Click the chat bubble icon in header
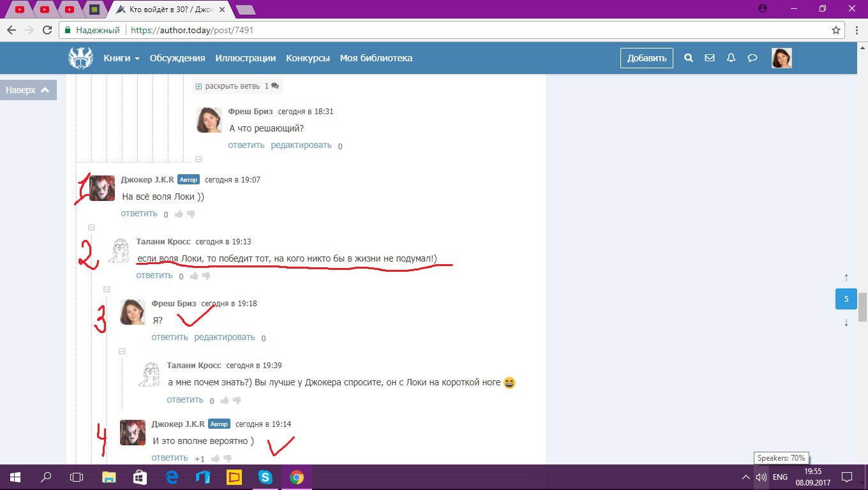This screenshot has width=868, height=490. pyautogui.click(x=752, y=58)
